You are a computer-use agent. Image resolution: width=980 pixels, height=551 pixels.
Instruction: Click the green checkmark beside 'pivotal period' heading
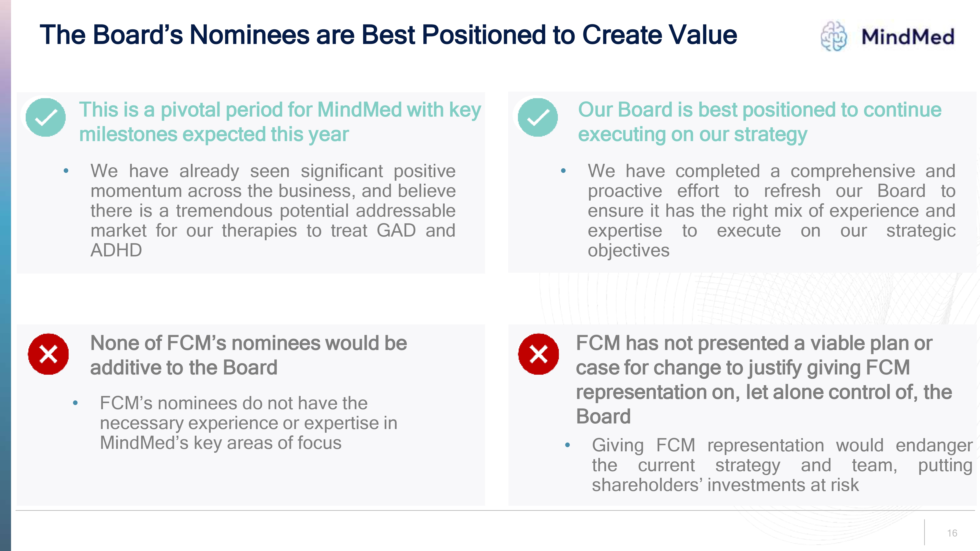(x=46, y=118)
